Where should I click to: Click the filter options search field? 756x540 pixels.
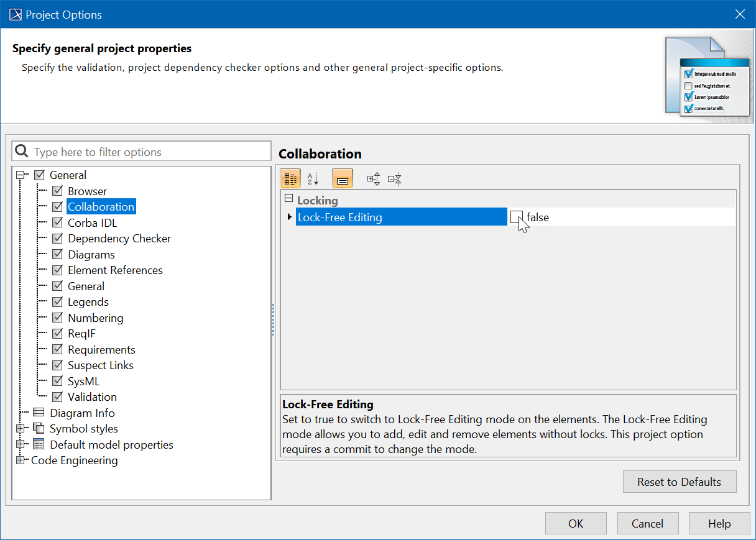tap(149, 152)
